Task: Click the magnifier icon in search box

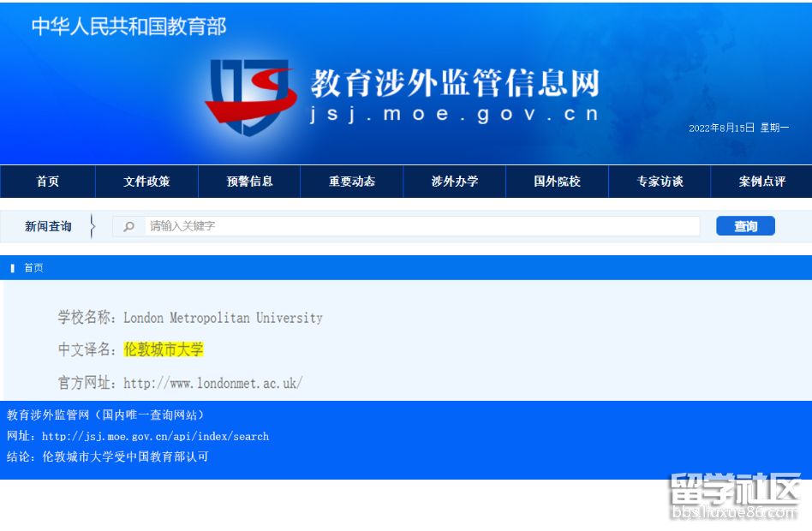Action: (x=129, y=227)
